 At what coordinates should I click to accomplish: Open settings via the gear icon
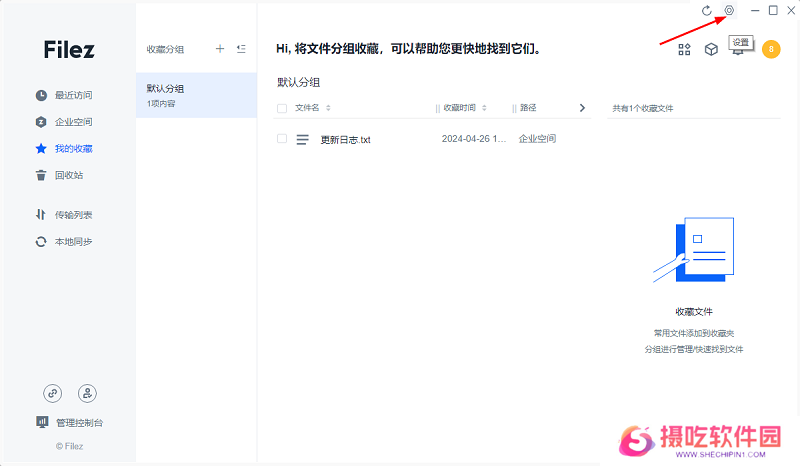[x=729, y=10]
